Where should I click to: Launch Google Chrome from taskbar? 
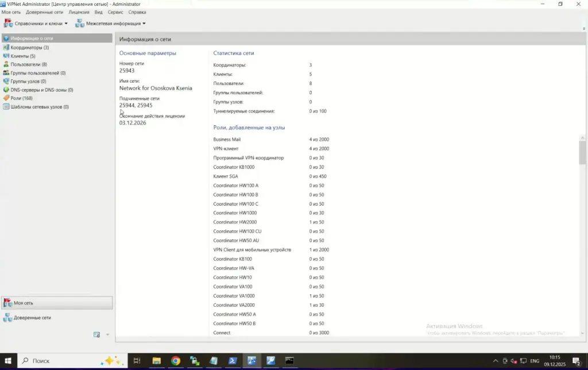point(176,361)
